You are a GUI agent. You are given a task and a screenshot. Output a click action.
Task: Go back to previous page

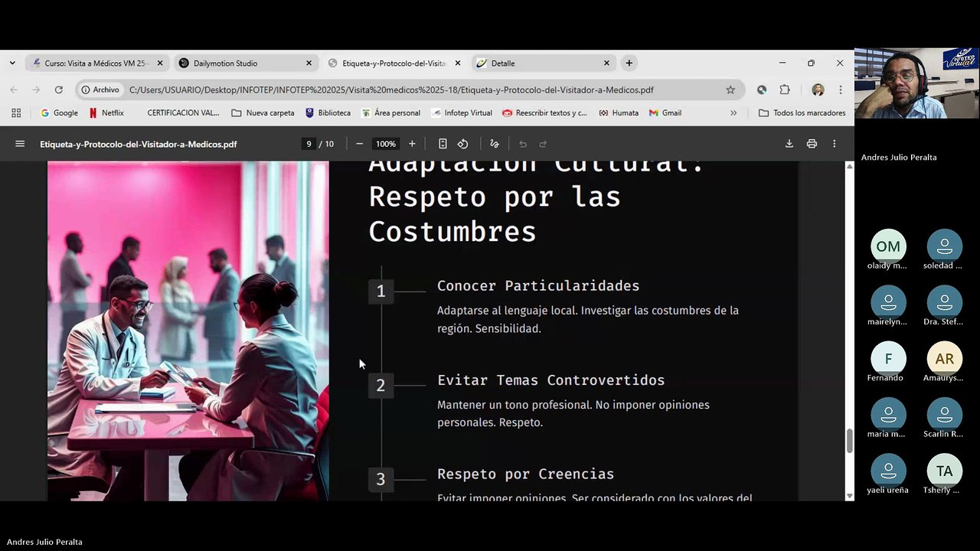tap(14, 90)
